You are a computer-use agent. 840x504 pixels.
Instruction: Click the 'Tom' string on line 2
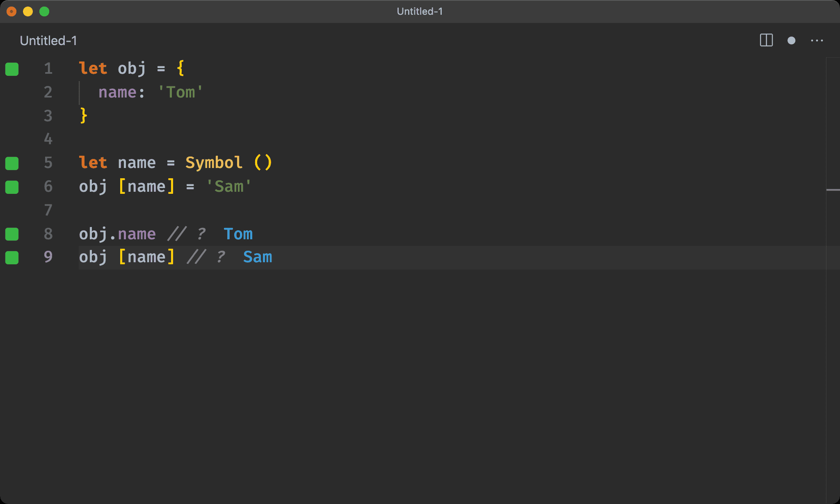[x=180, y=92]
